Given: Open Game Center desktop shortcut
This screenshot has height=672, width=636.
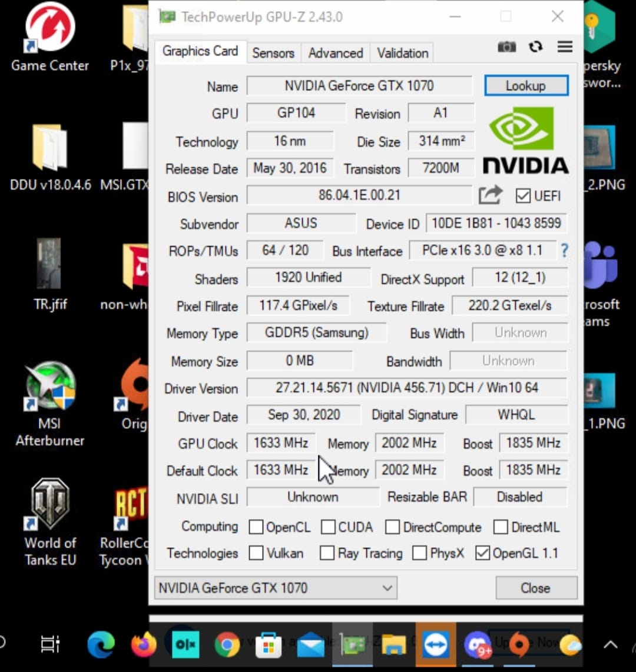Looking at the screenshot, I should [49, 37].
